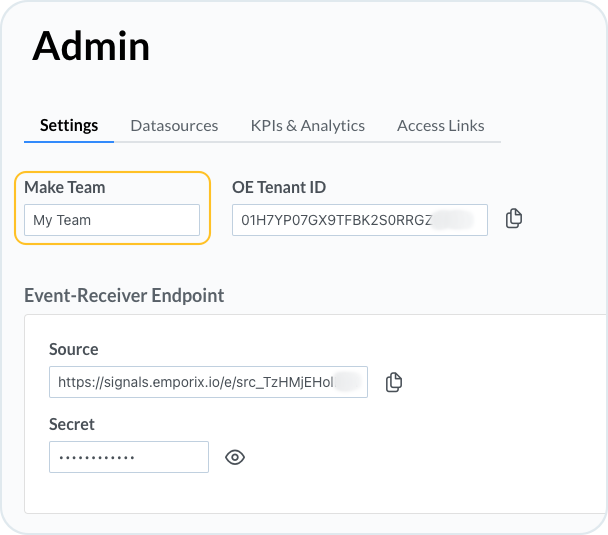Copy the OE Tenant ID value
The height and width of the screenshot is (535, 608).
pyautogui.click(x=514, y=219)
